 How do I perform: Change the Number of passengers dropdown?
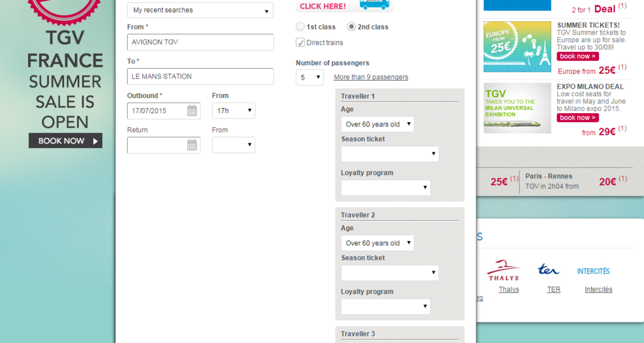coord(309,77)
